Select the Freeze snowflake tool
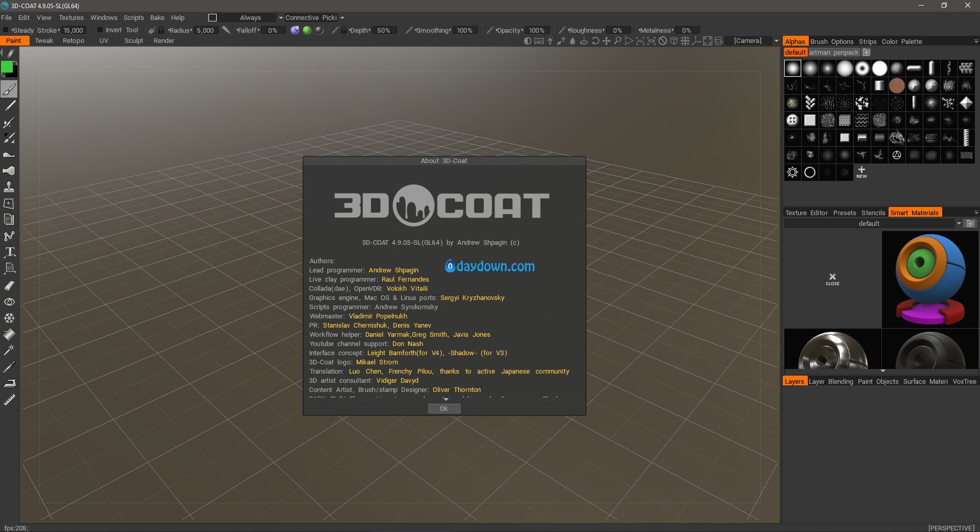This screenshot has width=980, height=532. coord(9,318)
